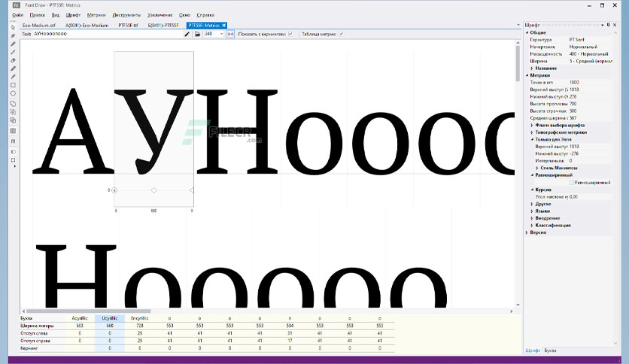
Task: Collapse the Курсив section
Action: pyautogui.click(x=533, y=190)
